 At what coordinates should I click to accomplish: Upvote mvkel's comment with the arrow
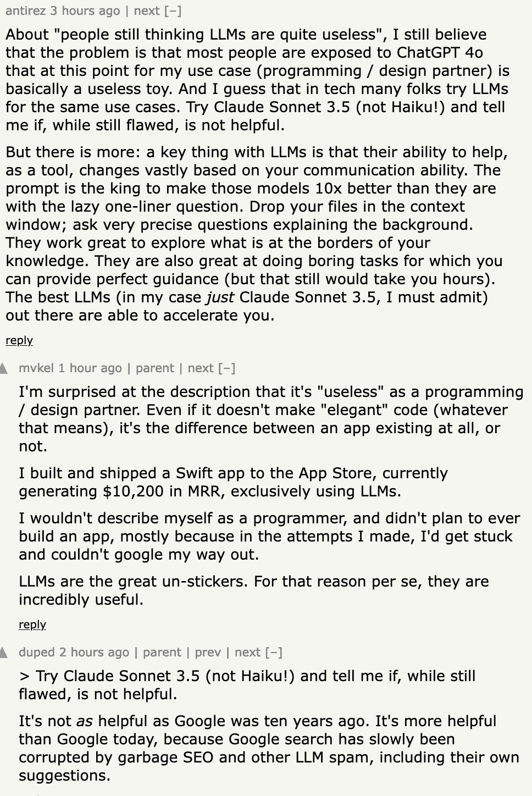click(x=4, y=368)
